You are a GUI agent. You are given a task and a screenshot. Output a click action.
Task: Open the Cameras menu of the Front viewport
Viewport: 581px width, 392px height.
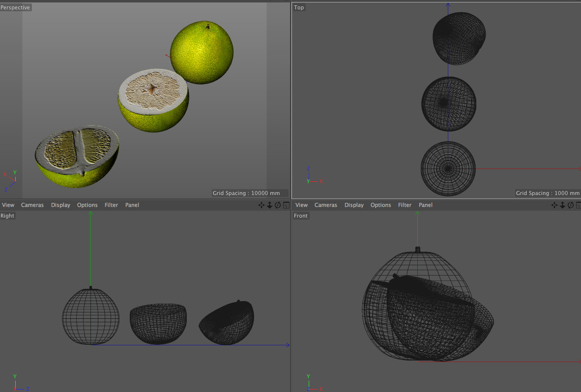[x=326, y=205]
